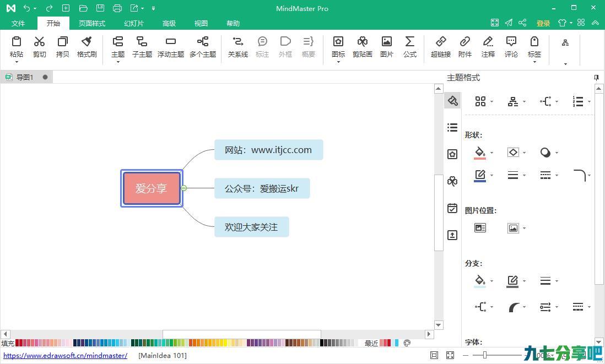Pin the Topic Format (主题格式) panel
The image size is (605, 364).
596,78
